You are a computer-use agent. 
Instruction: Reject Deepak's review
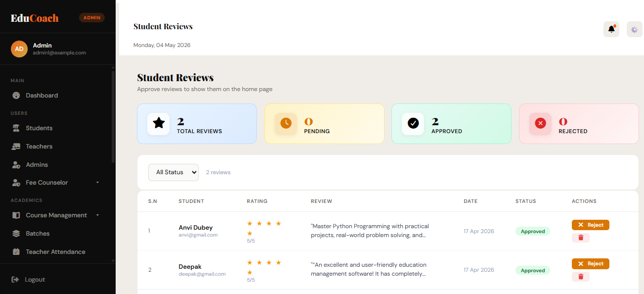(591, 264)
